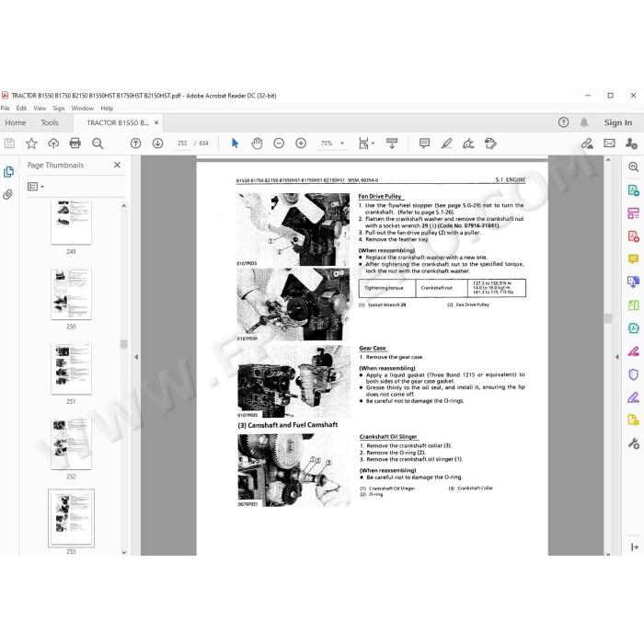Select page 249 thumbnail

coord(71,223)
